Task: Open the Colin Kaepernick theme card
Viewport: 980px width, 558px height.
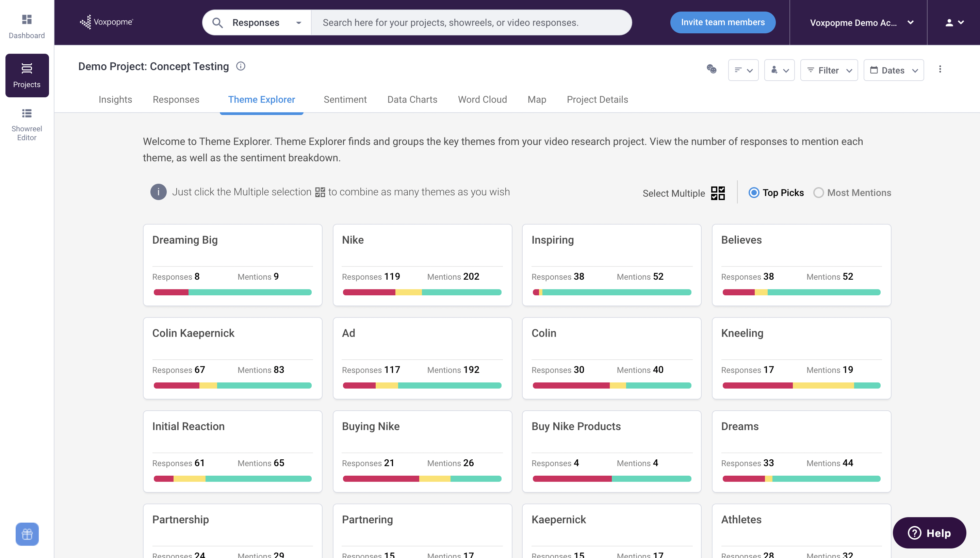Action: (x=233, y=358)
